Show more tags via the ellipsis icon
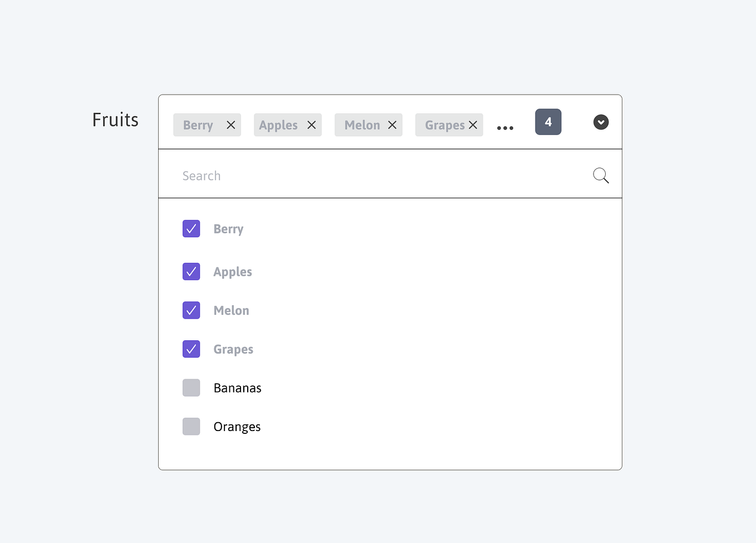 (505, 128)
